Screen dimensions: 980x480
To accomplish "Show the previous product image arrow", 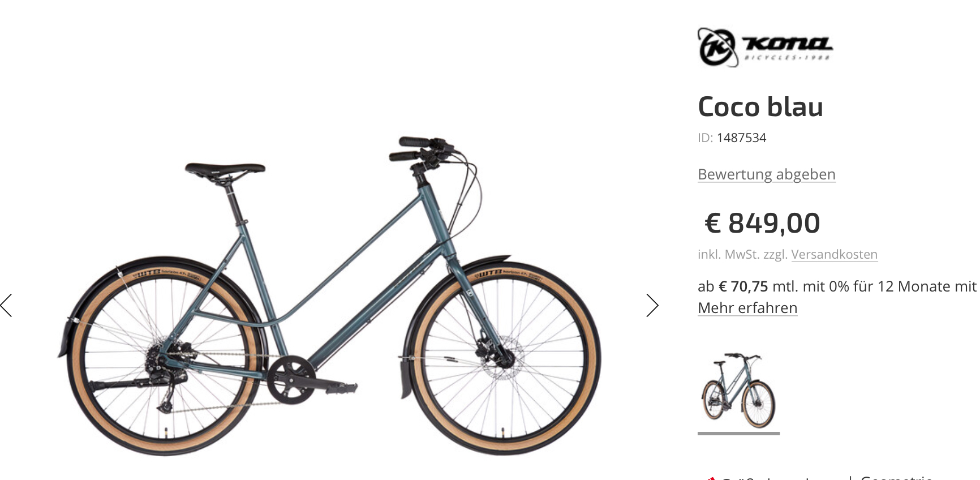I will coord(6,306).
